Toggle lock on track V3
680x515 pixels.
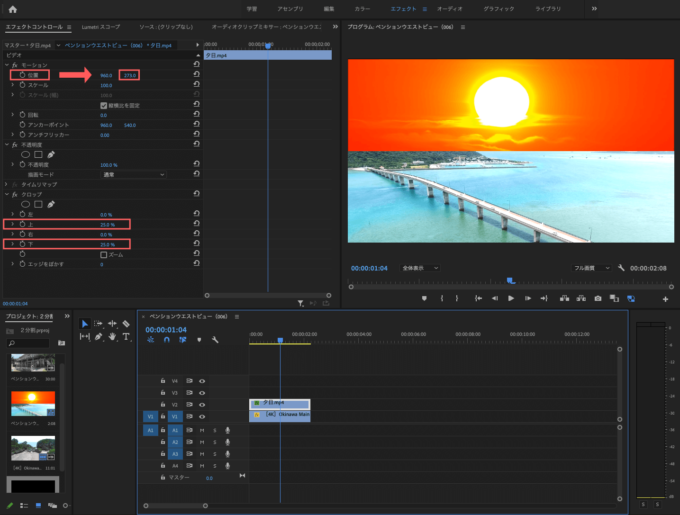point(163,393)
